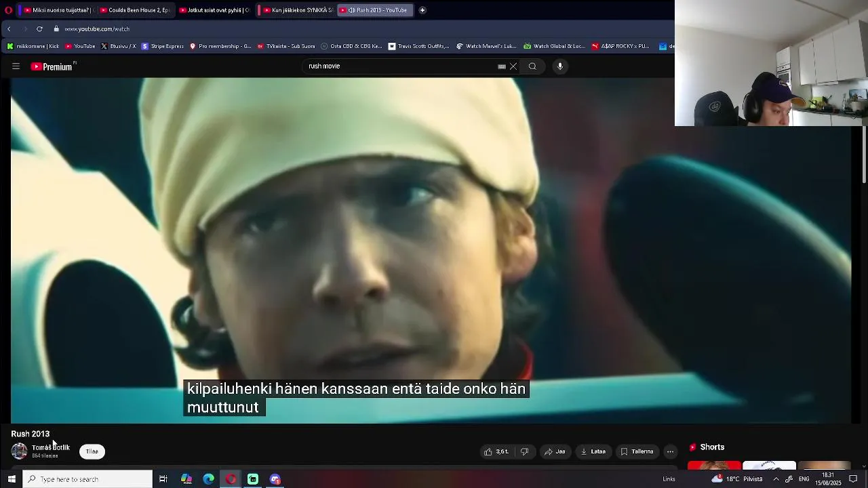Image resolution: width=868 pixels, height=488 pixels.
Task: Open 'mikkomane | Kick' bookmark
Action: pos(34,46)
